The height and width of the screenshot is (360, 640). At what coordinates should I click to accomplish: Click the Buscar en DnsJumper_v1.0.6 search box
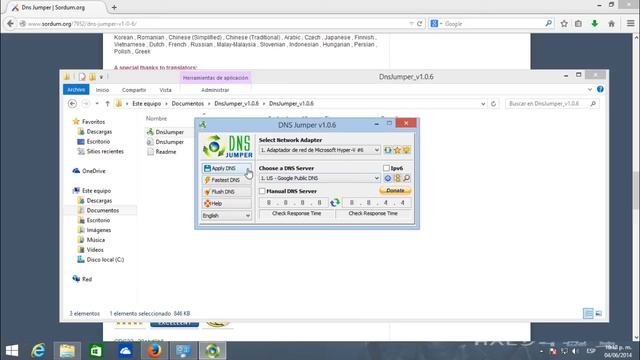click(x=552, y=104)
